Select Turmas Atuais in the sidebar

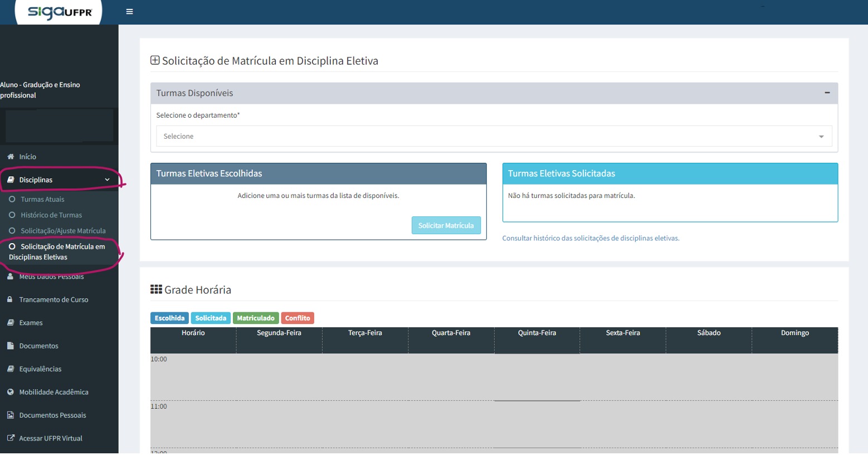click(x=42, y=199)
